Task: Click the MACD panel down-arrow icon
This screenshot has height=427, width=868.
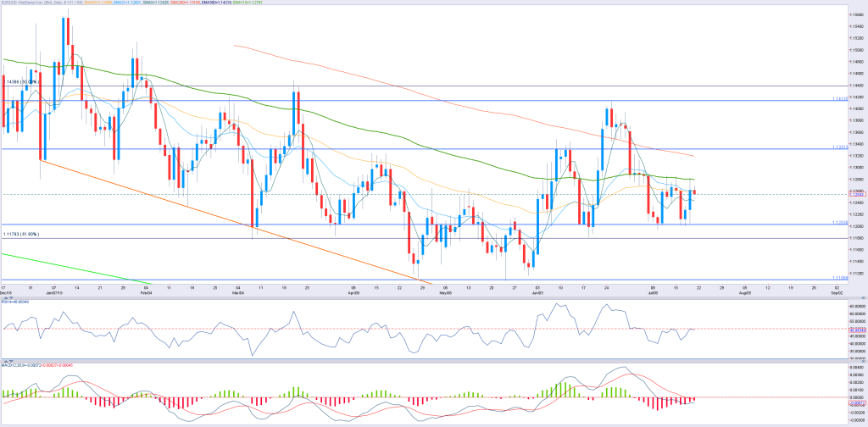Action: [11, 361]
